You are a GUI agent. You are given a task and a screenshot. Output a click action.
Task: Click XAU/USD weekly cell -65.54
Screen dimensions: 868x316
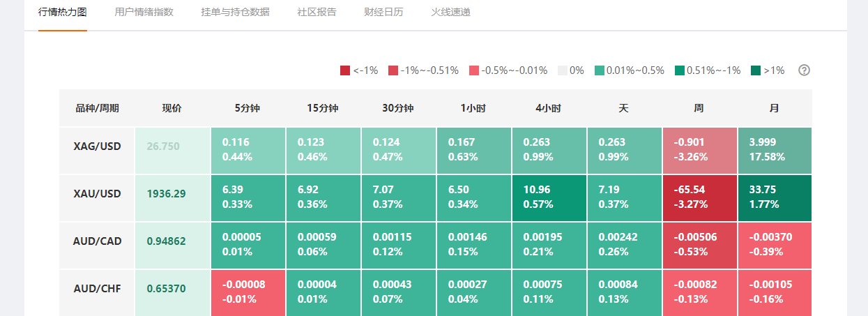tap(699, 198)
